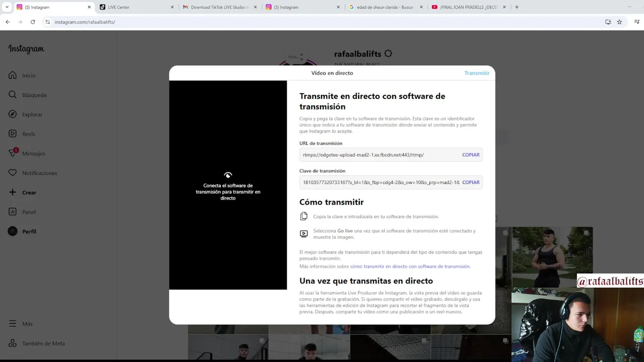644x362 pixels.
Task: Click browser back arrow
Action: click(x=8, y=22)
